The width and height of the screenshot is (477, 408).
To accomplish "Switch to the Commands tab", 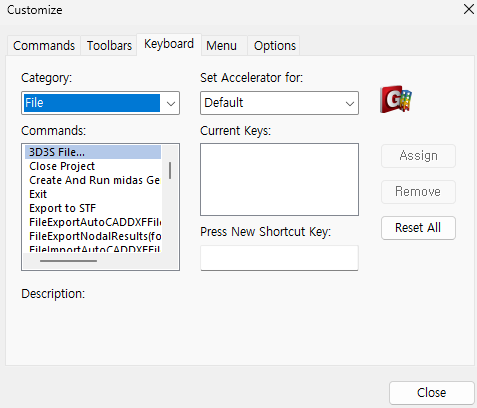I will pyautogui.click(x=44, y=46).
